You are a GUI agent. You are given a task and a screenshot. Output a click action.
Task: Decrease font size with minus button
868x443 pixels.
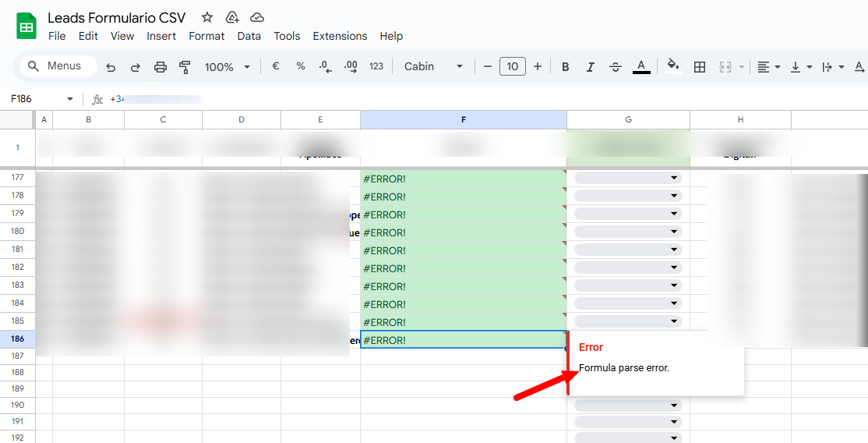488,66
